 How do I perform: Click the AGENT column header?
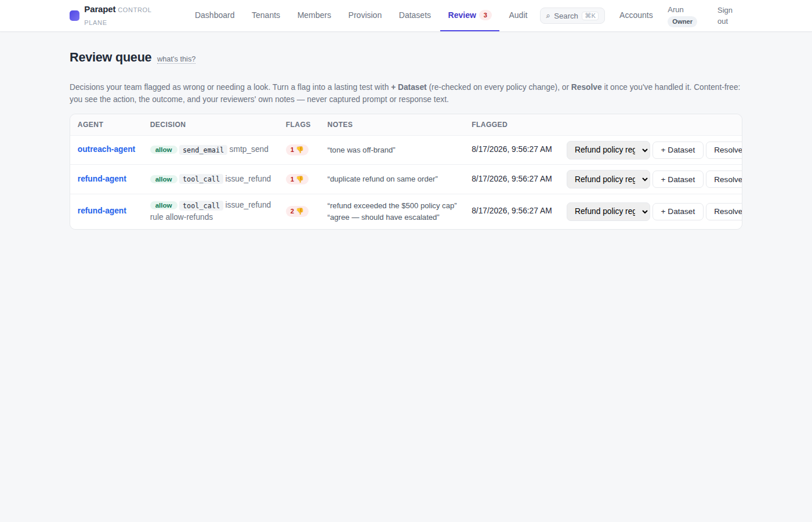tap(90, 125)
